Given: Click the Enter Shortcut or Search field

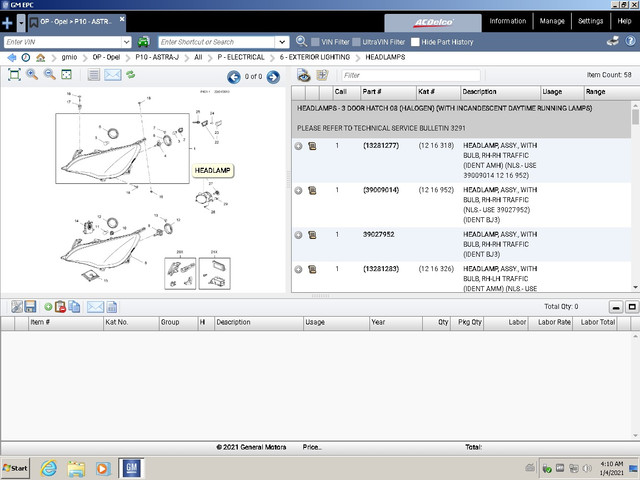Looking at the screenshot, I should coord(216,42).
